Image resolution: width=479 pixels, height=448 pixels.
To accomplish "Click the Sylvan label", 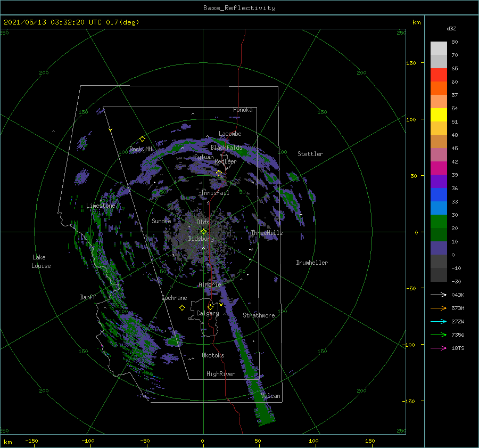I will pyautogui.click(x=204, y=157).
